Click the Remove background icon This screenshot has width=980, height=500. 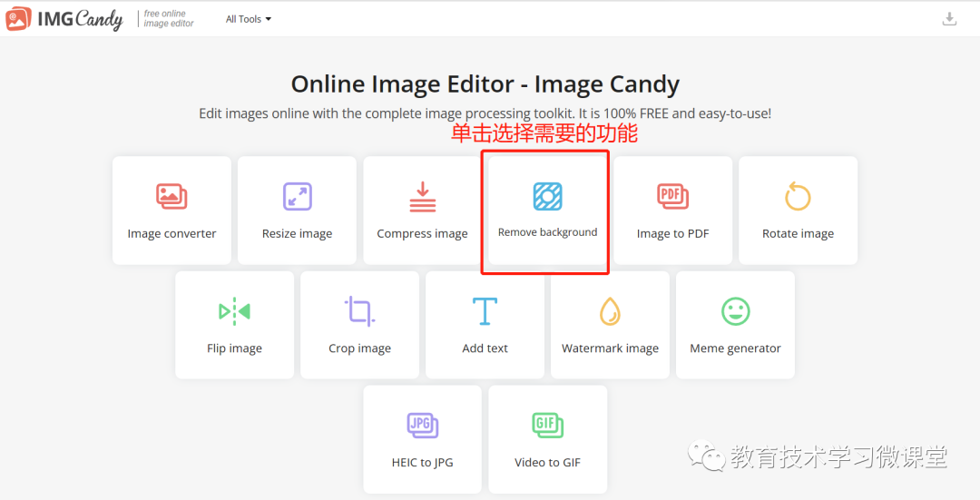coord(547,196)
